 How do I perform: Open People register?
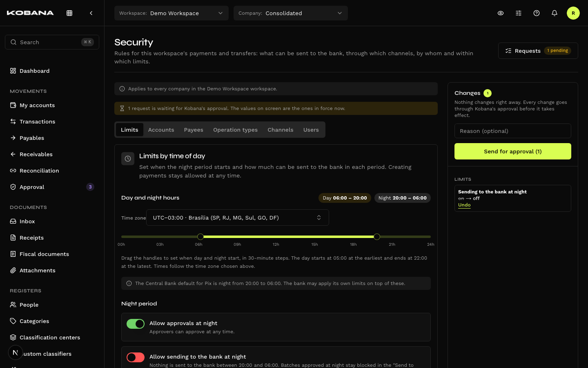pos(52,305)
